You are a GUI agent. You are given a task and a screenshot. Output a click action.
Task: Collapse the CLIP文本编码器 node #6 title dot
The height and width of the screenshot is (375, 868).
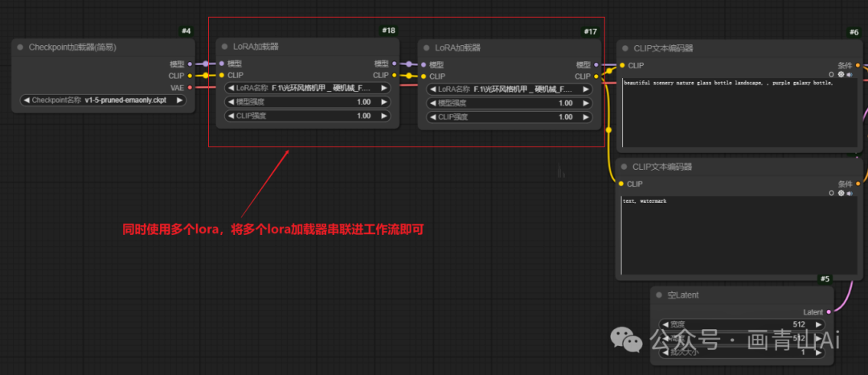625,48
